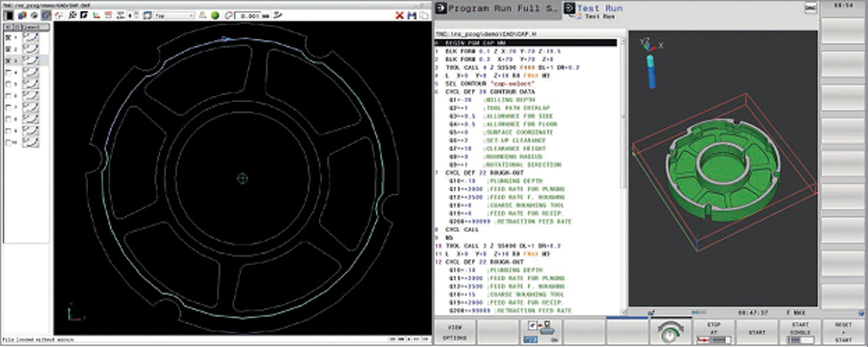This screenshot has height=347, width=868.
Task: Click the red X discard icon
Action: pos(400,15)
